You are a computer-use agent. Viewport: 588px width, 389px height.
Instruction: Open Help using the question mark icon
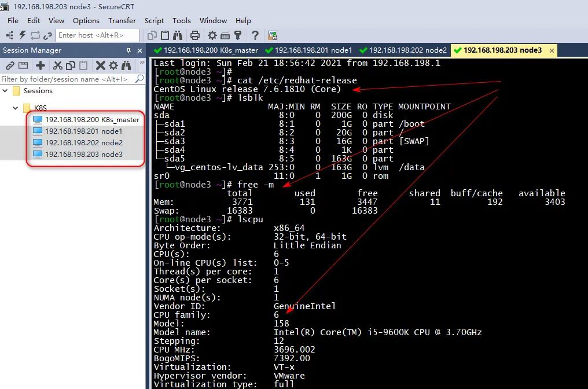[x=255, y=35]
